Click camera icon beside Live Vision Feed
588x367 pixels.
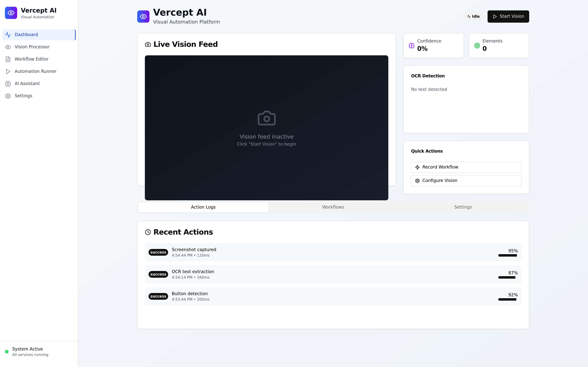[x=148, y=44]
